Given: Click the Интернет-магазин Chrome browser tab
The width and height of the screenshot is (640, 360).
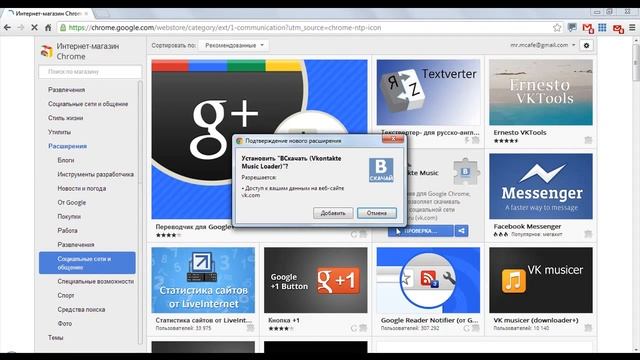Looking at the screenshot, I should coord(47,13).
